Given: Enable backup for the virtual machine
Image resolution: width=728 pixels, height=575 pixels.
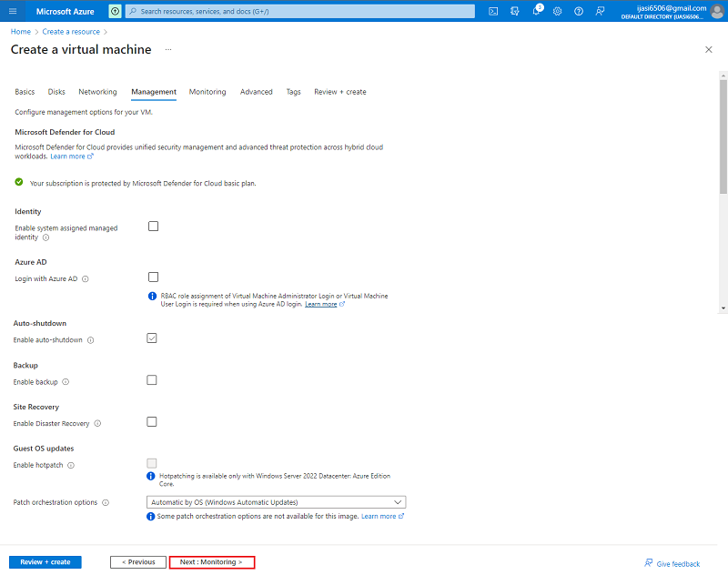Looking at the screenshot, I should [x=151, y=379].
